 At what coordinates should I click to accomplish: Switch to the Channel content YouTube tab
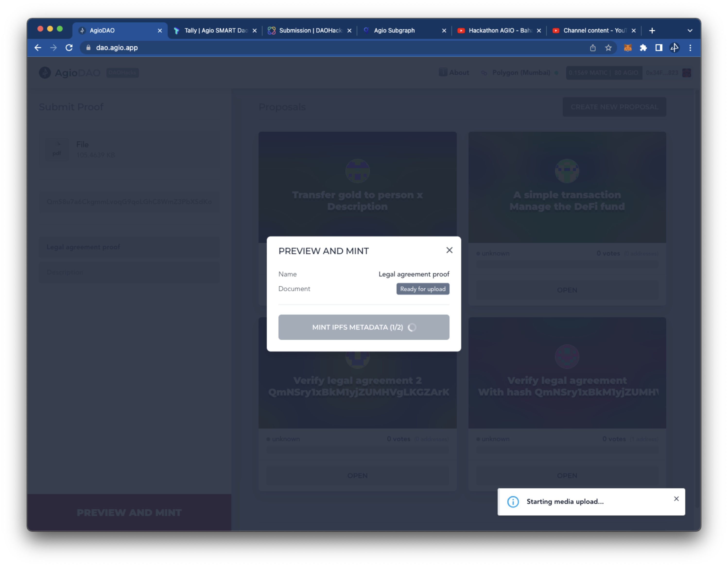[x=594, y=31]
